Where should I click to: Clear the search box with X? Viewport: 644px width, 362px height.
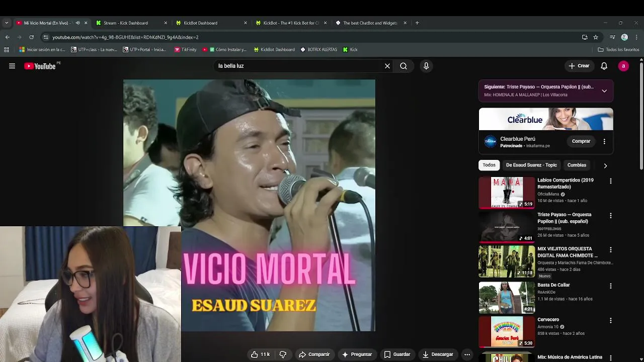pyautogui.click(x=387, y=66)
